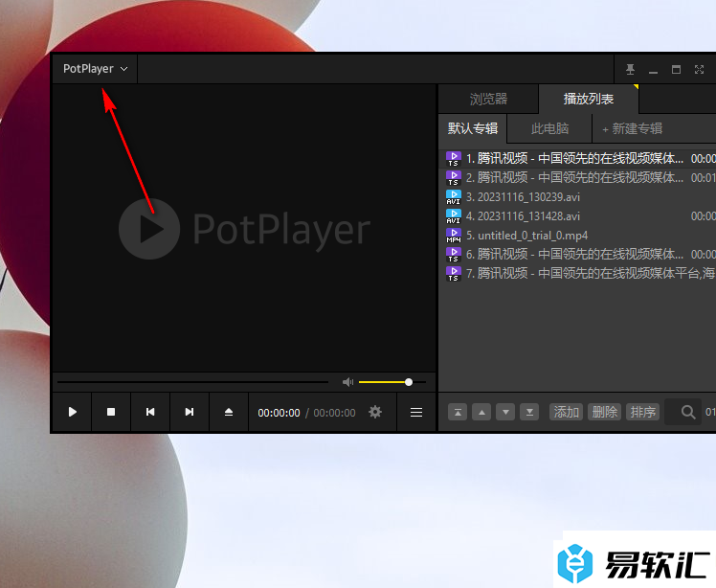Click the TS file icon of item 7
Screen dimensions: 716x588
(454, 274)
